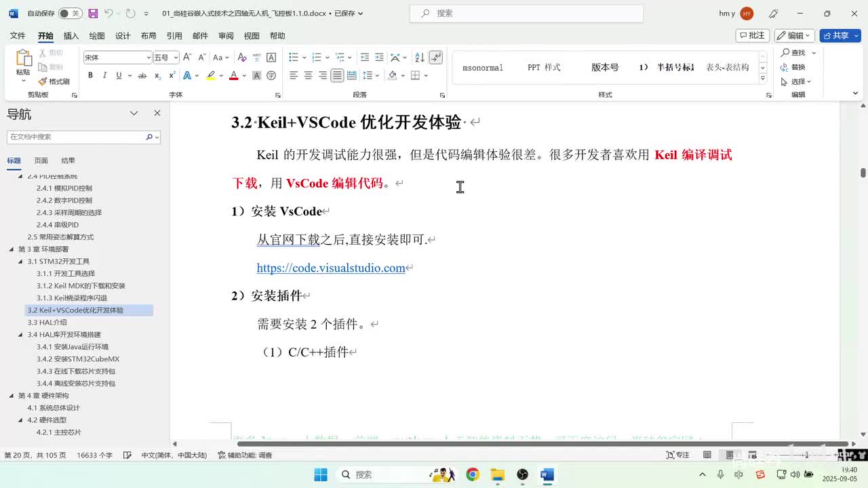This screenshot has width=868, height=488.
Task: Switch navigation pane to Pages tab
Action: 41,161
